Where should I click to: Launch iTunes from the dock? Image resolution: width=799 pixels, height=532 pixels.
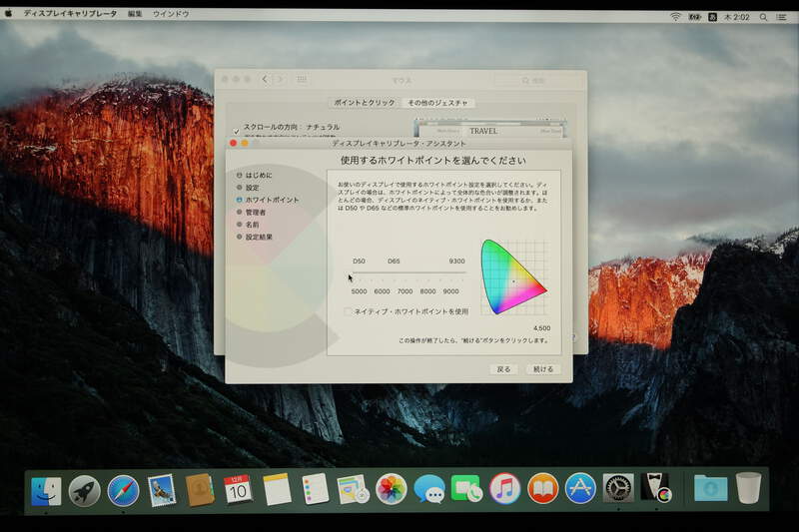click(x=505, y=489)
